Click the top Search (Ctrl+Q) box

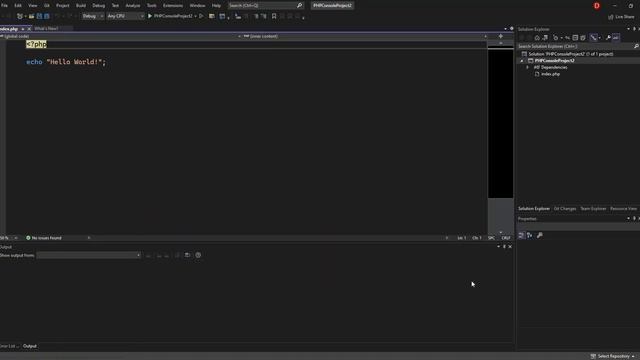click(x=265, y=5)
